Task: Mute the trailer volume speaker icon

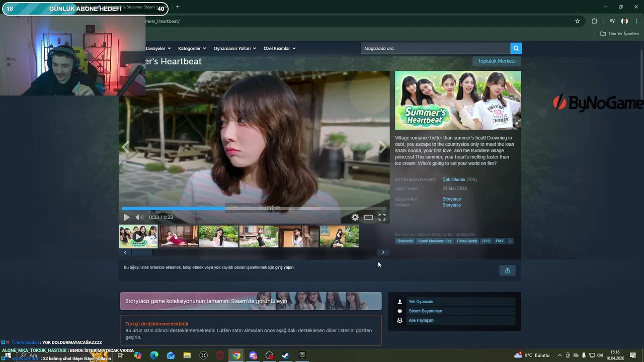Action: coord(139,217)
